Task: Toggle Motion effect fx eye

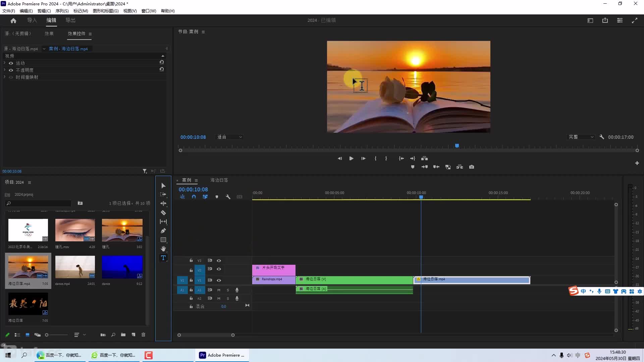Action: pos(11,63)
